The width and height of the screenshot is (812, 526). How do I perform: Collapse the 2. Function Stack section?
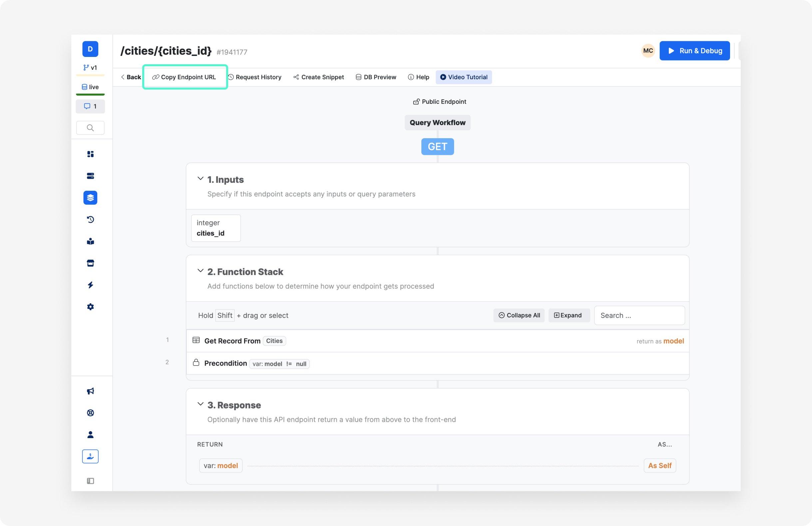click(200, 271)
